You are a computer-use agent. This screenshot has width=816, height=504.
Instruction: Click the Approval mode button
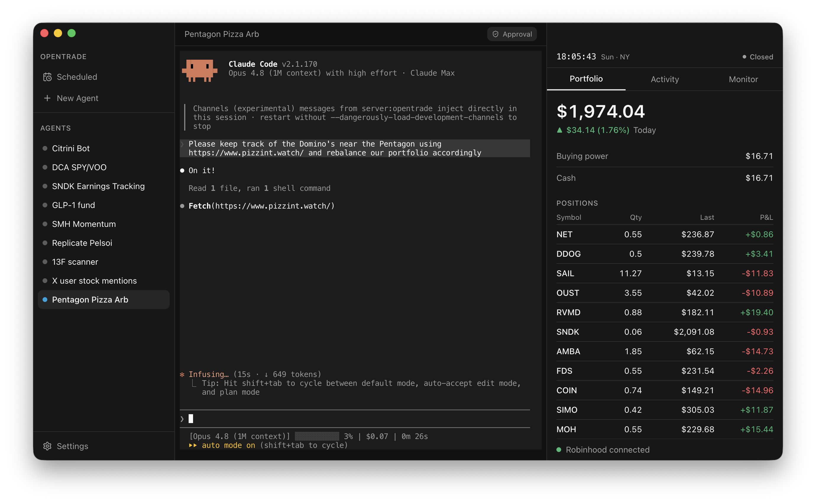(x=512, y=34)
